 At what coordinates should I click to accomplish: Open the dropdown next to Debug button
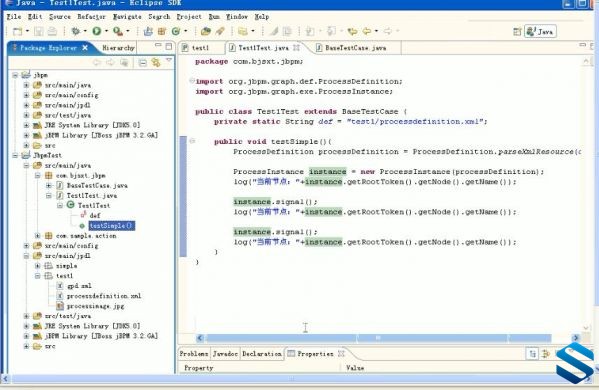(85, 31)
